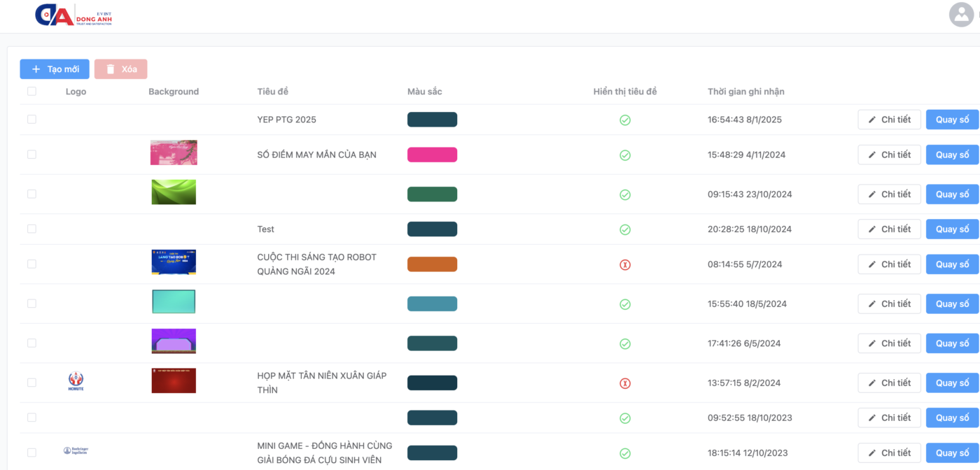Screen dimensions: 980x470
Task: Click the Thời gian ghi nhận column header
Action: (745, 92)
